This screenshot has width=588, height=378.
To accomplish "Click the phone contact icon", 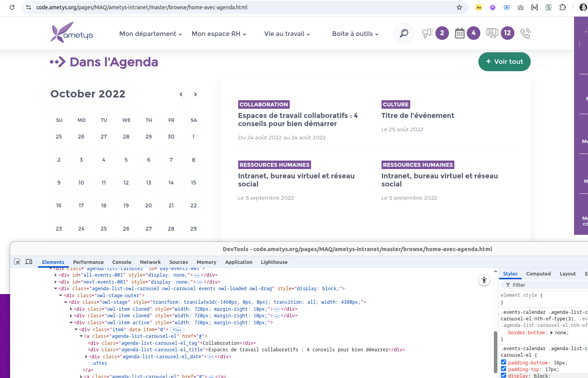I will point(525,33).
